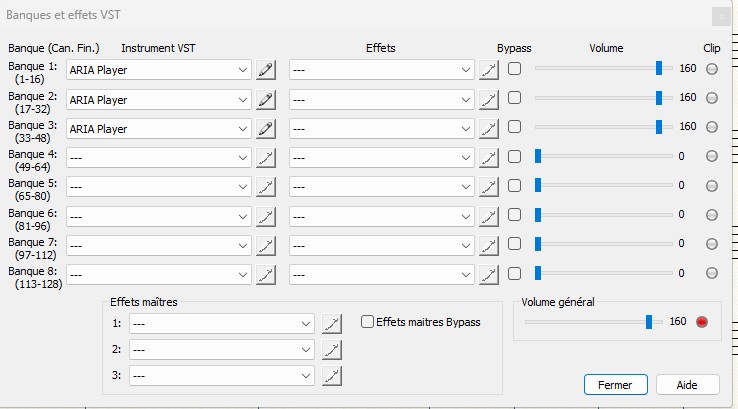Click the Fermer button
The height and width of the screenshot is (409, 738).
(615, 385)
